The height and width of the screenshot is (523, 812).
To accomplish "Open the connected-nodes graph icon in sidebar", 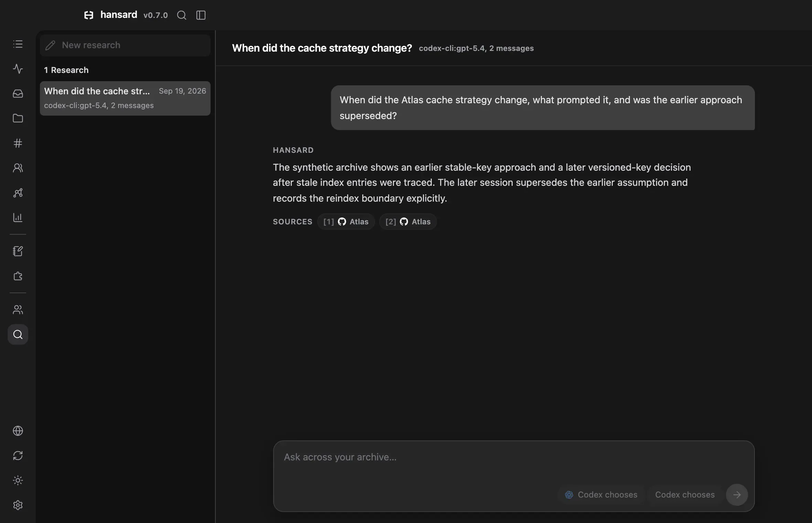I will 18,193.
